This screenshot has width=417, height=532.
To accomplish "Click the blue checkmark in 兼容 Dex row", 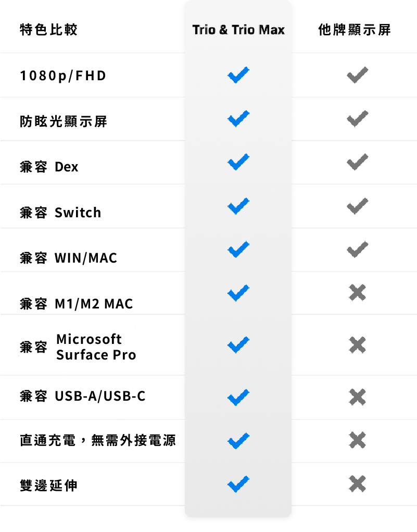I will point(238,163).
